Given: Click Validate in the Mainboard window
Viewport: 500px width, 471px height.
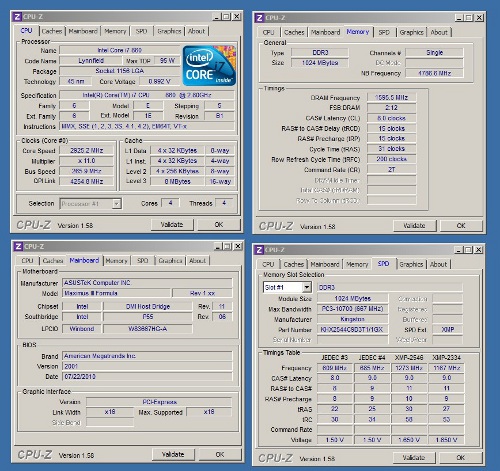Looking at the screenshot, I should pos(173,454).
